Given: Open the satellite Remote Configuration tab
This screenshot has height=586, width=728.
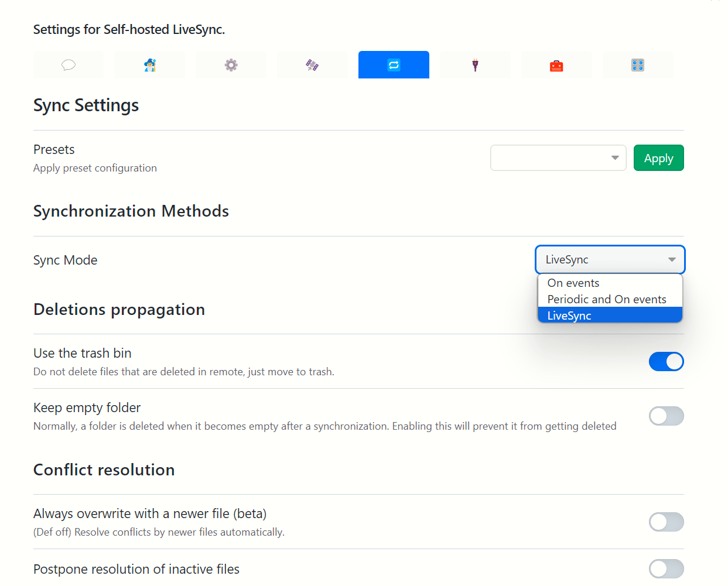Looking at the screenshot, I should pyautogui.click(x=312, y=65).
